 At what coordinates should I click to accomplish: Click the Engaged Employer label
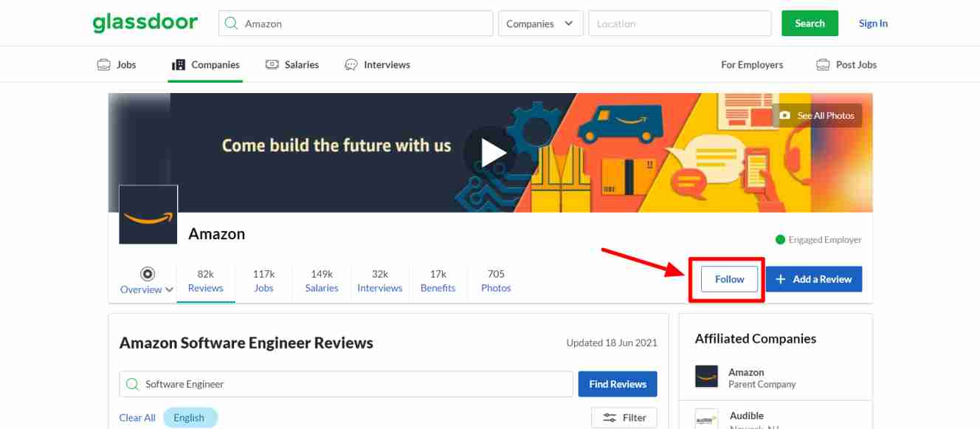825,240
